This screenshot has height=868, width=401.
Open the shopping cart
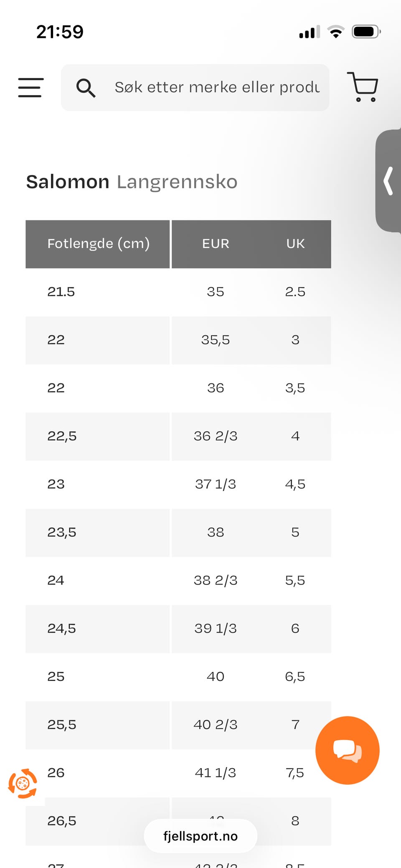363,87
